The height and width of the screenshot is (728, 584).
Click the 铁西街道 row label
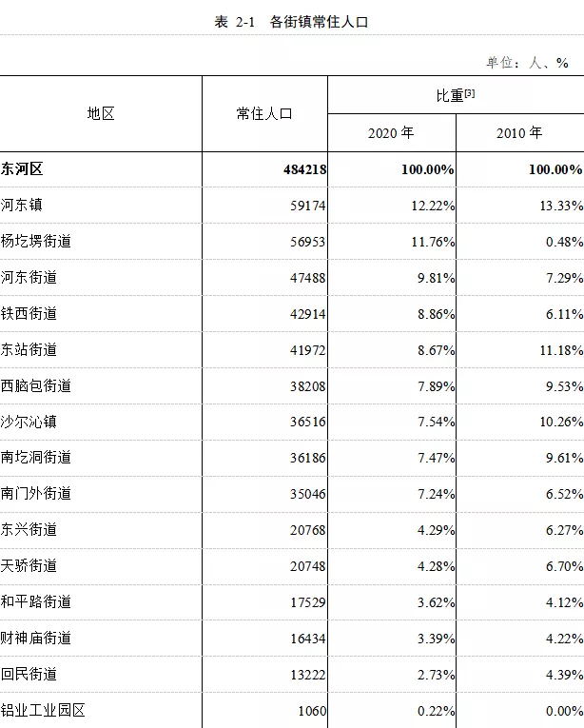click(29, 314)
